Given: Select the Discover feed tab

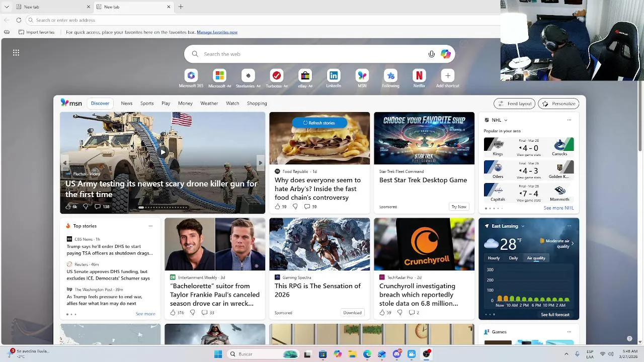Looking at the screenshot, I should point(100,103).
